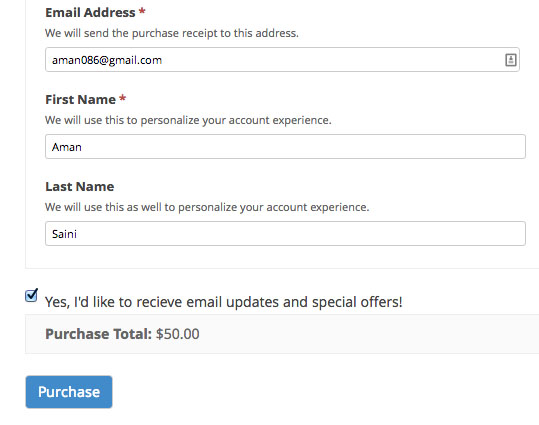Focus the First Name field containing Aman

pyautogui.click(x=285, y=147)
